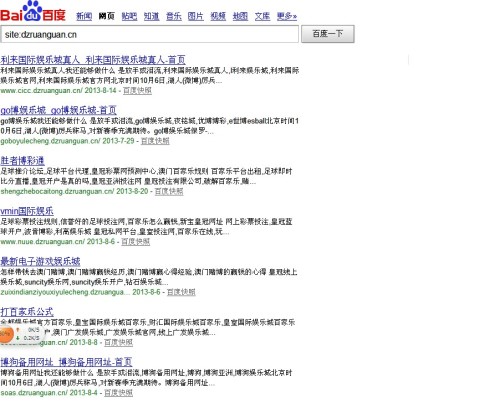
Task: Open result titled vmin国际娱乐
Action: click(27, 211)
